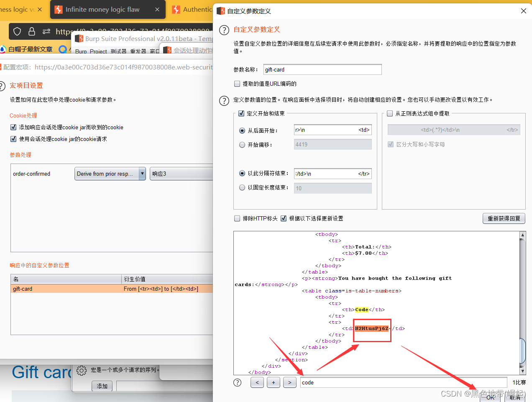Click the highlighted N2HtusPj6Z gift code text
This screenshot has width=532, height=402.
point(372,328)
